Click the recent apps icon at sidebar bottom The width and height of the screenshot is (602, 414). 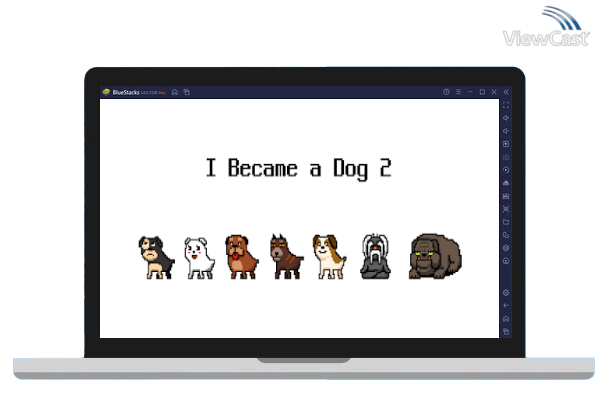click(506, 331)
